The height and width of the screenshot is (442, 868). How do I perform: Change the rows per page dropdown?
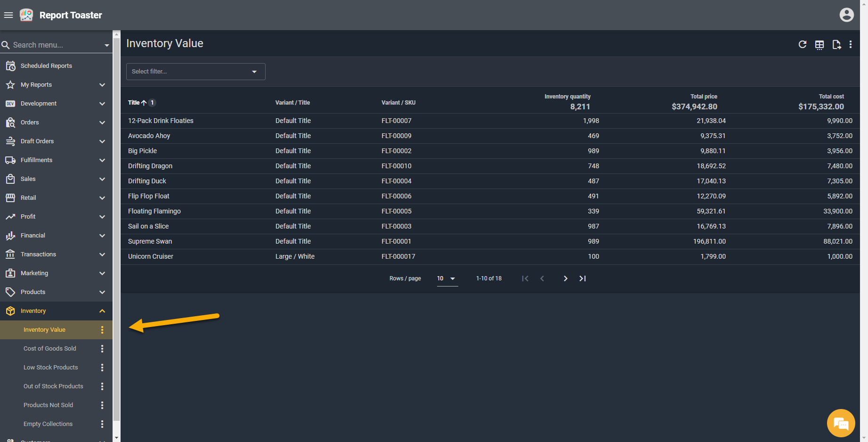click(x=446, y=278)
